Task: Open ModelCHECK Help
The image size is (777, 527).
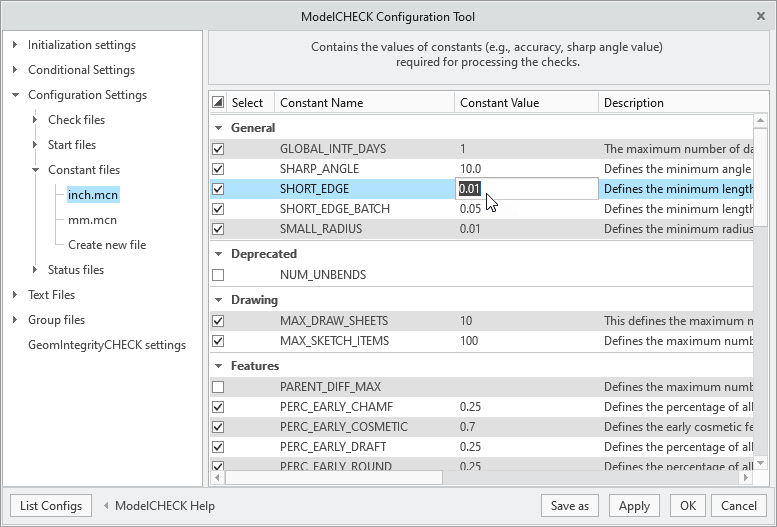Action: [165, 506]
